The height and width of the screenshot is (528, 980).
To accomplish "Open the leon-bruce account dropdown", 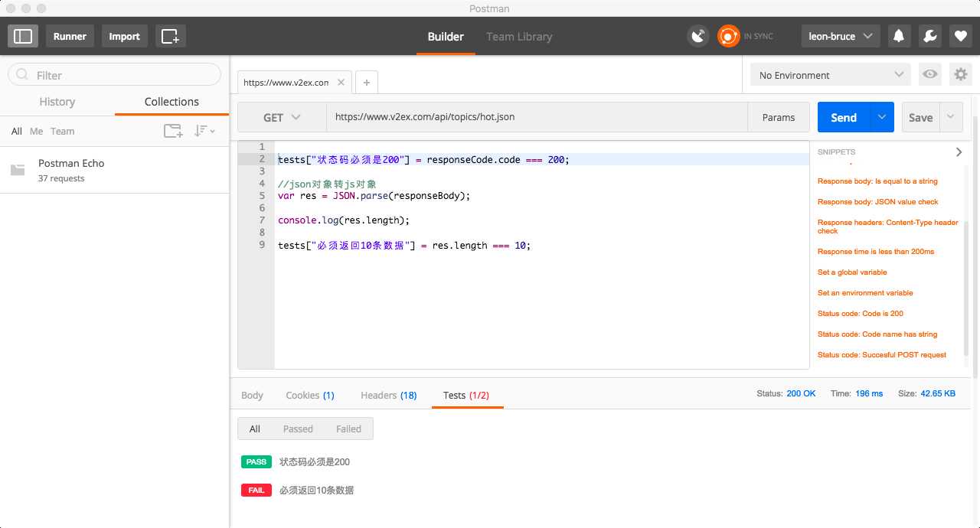I will [x=841, y=36].
